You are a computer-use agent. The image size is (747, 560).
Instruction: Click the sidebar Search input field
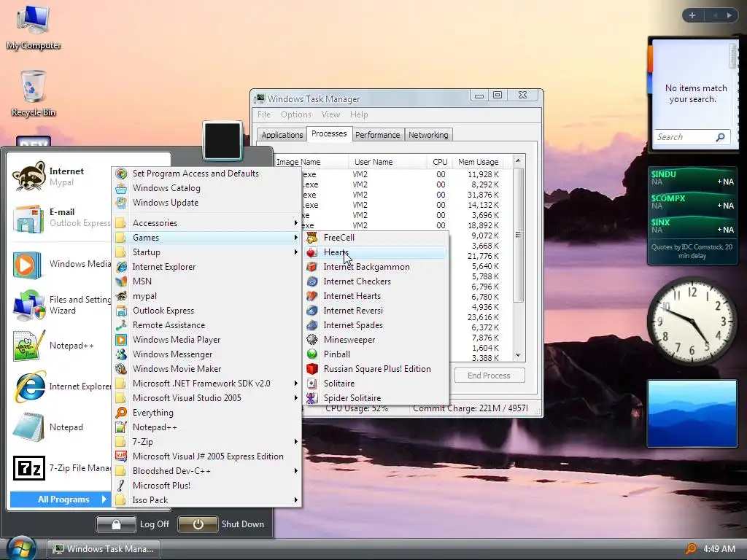(684, 137)
